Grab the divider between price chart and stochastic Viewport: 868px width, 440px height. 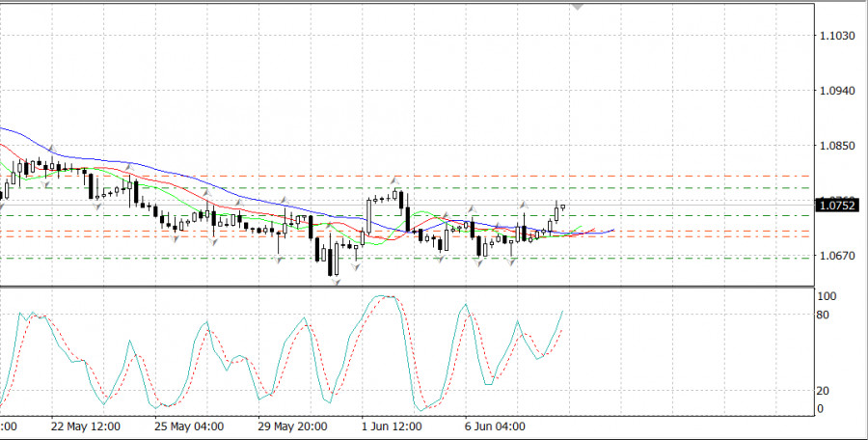tap(405, 287)
